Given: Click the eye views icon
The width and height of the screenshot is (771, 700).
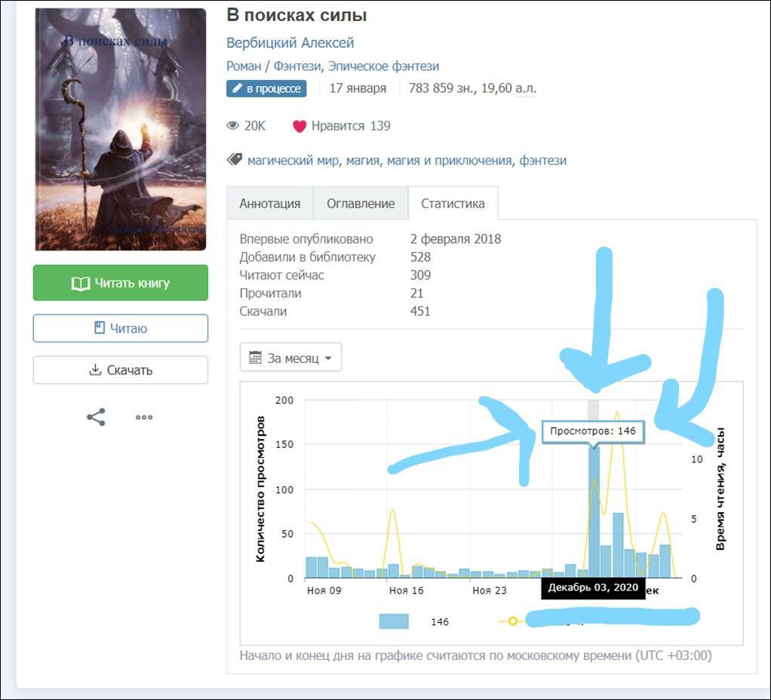Looking at the screenshot, I should tap(233, 126).
